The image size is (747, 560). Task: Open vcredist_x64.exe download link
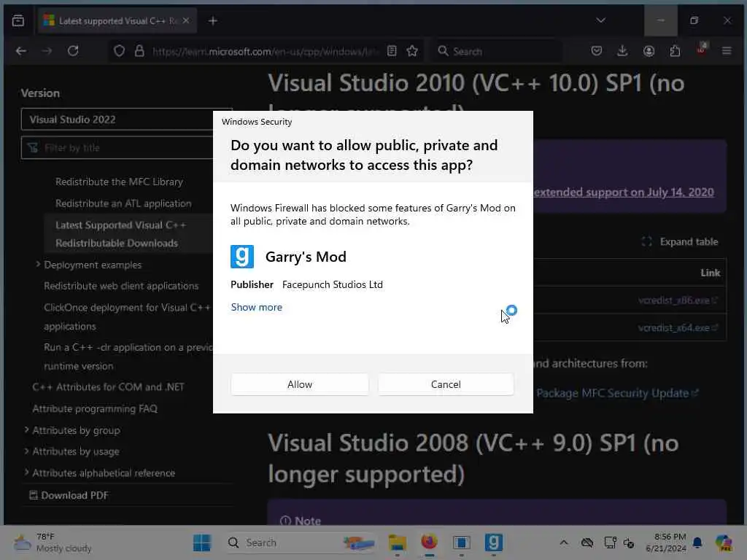coord(678,328)
